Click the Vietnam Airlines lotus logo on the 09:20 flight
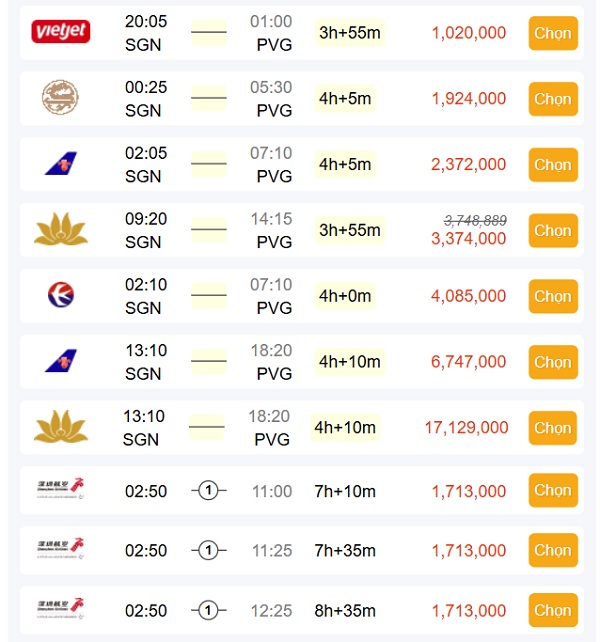Image resolution: width=600 pixels, height=642 pixels. (61, 230)
